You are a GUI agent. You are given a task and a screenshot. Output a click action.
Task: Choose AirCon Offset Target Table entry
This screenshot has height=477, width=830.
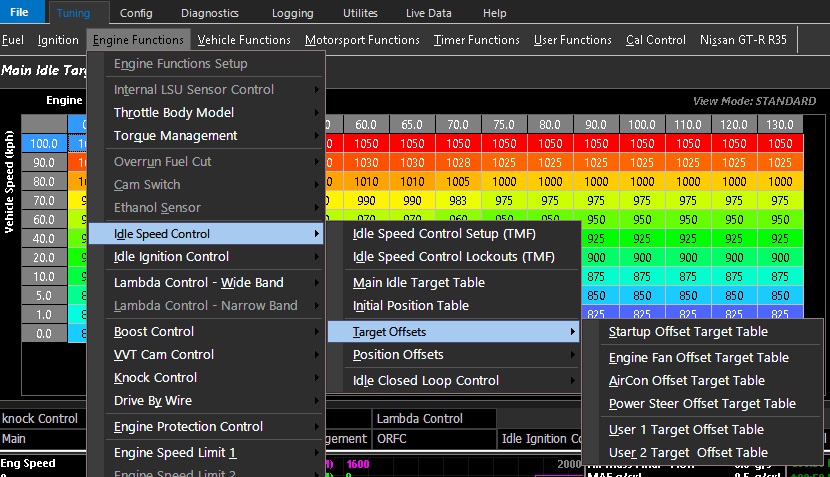686,380
